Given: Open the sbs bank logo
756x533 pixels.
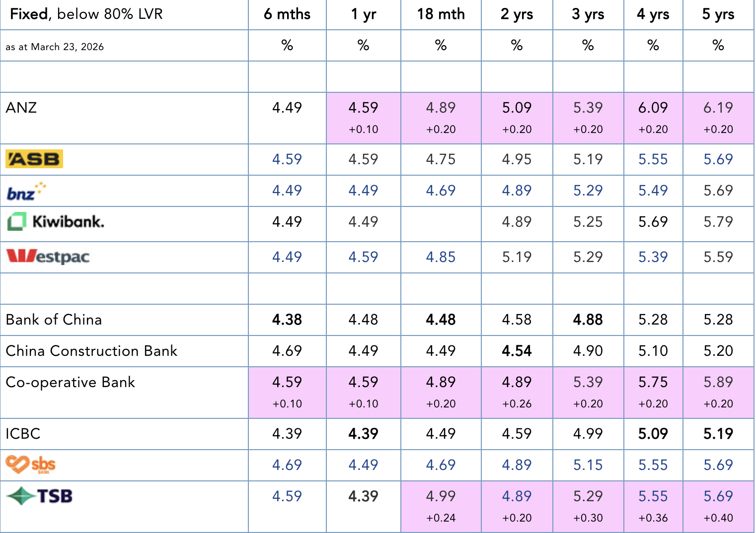Looking at the screenshot, I should click(30, 465).
